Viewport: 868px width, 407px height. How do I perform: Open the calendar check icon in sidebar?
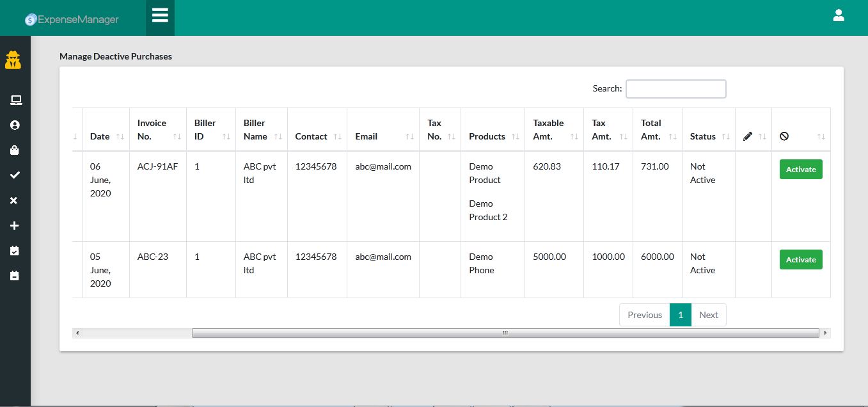click(x=15, y=251)
